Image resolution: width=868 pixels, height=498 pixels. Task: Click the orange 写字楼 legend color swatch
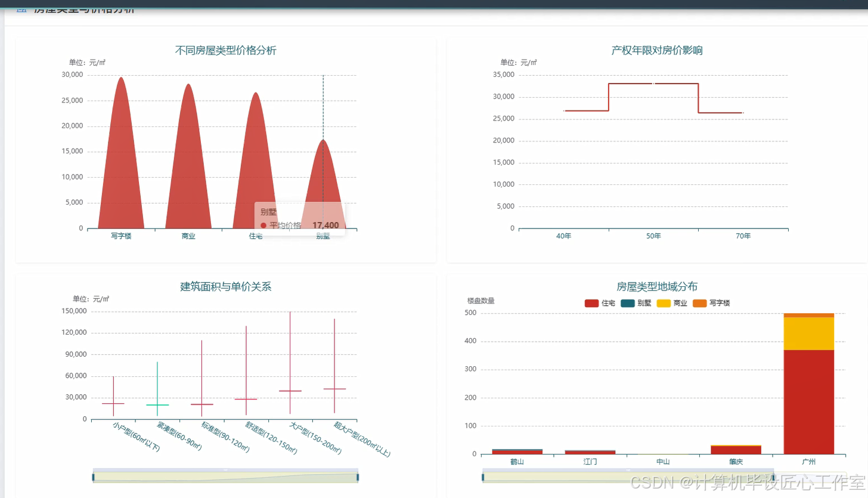point(699,303)
